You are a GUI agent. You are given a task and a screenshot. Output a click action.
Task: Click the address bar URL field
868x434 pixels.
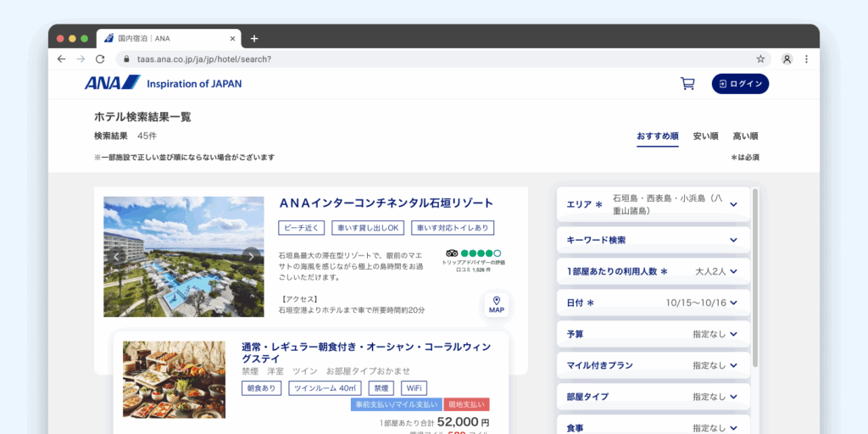click(x=442, y=58)
